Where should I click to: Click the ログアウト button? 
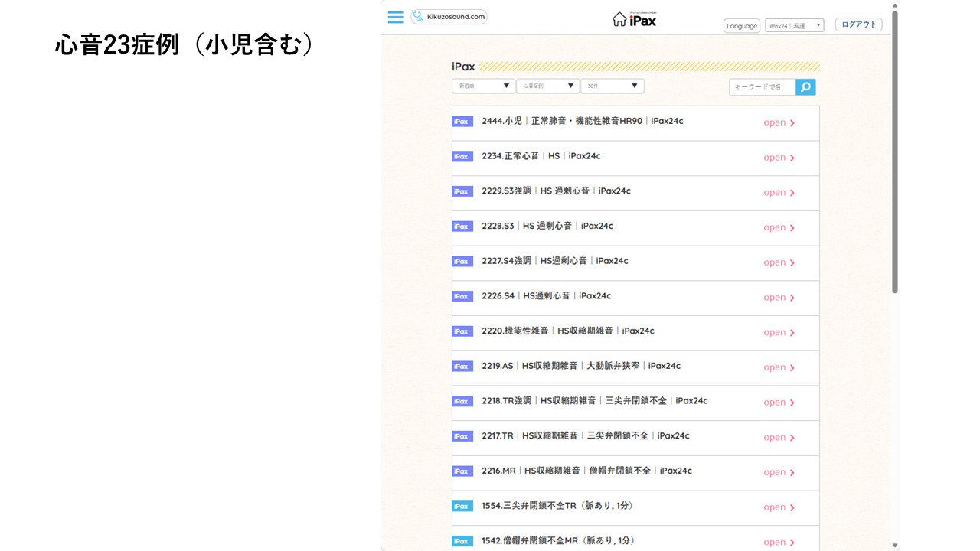tap(858, 24)
